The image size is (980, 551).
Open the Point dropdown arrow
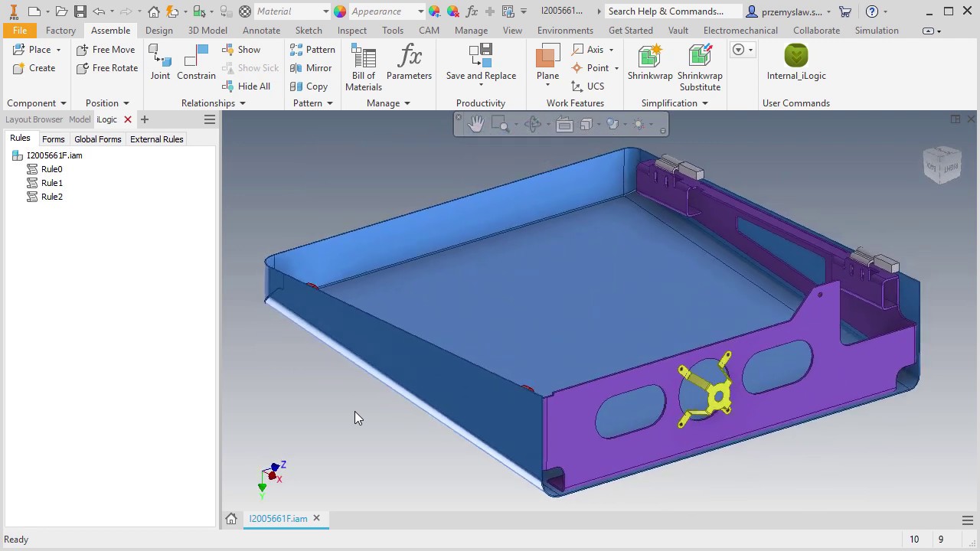click(616, 68)
